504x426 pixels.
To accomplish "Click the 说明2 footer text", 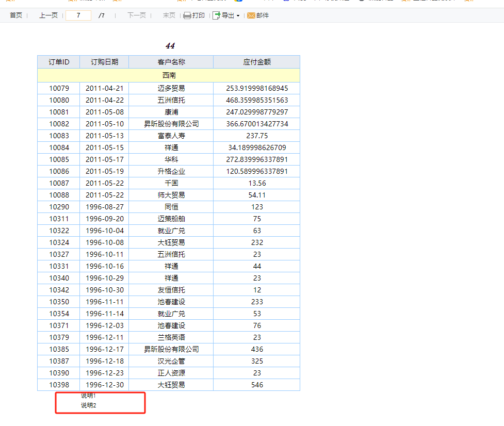I will [88, 405].
